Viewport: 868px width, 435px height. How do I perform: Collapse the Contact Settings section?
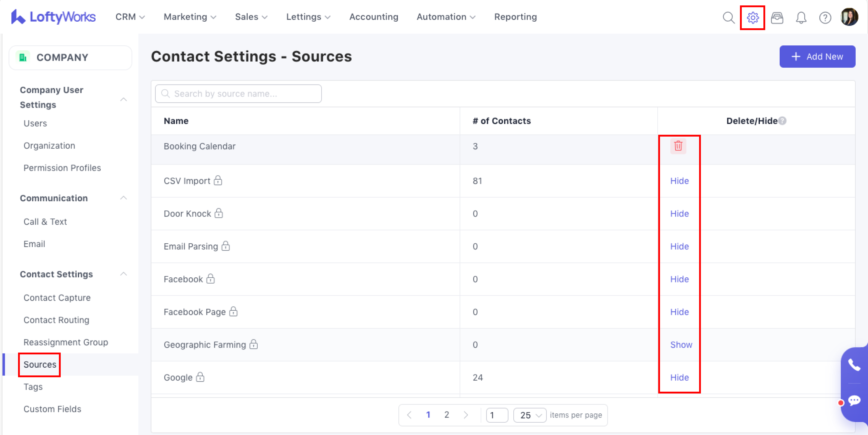pos(123,274)
